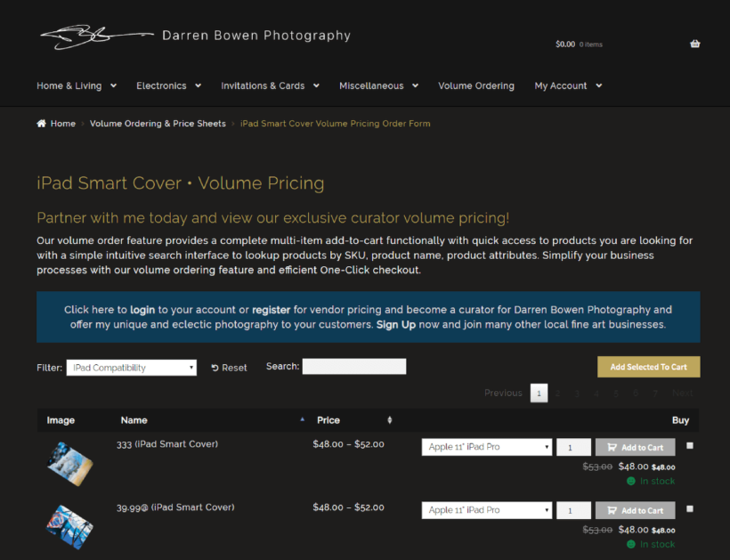The width and height of the screenshot is (730, 560).
Task: Click the Home breadcrumb house icon
Action: pos(41,124)
